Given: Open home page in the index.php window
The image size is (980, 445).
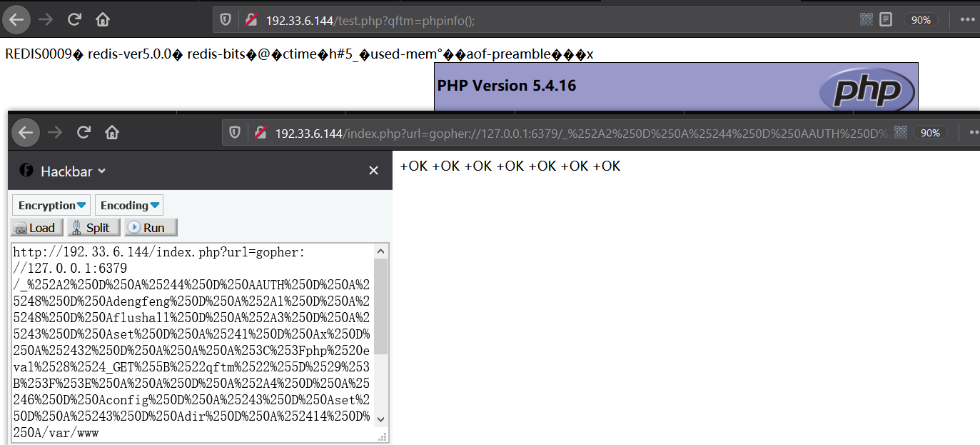Looking at the screenshot, I should 112,132.
